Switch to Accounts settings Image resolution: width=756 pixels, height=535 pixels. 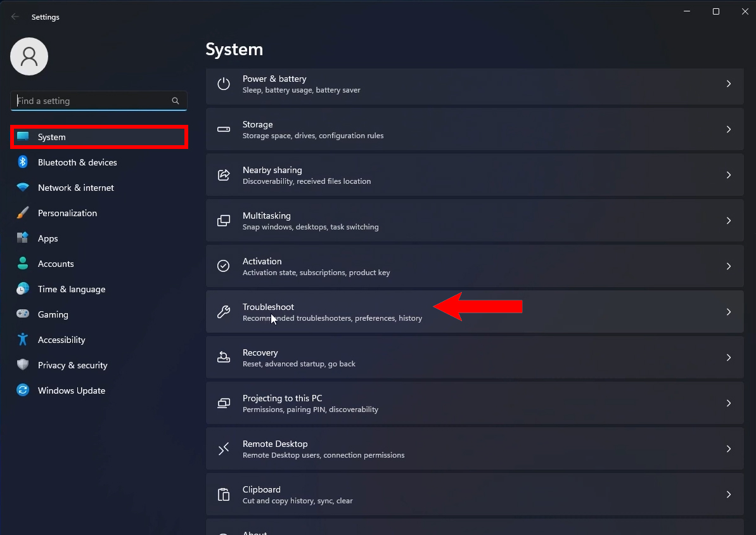coord(56,264)
